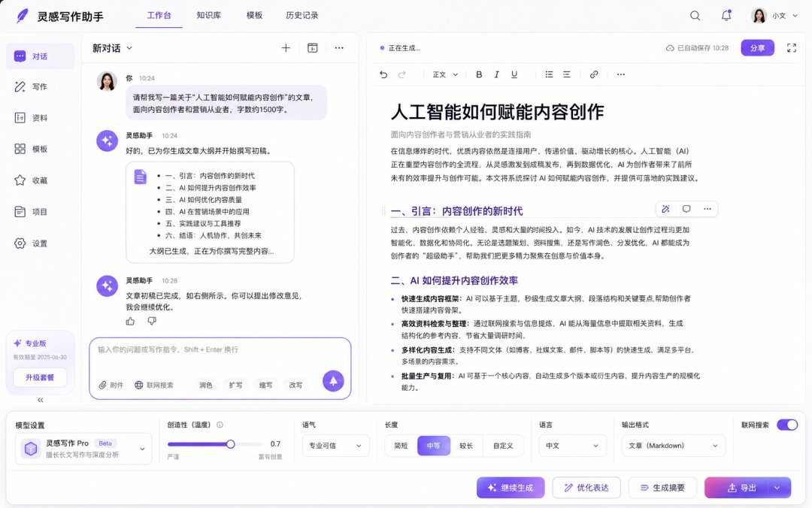Dislike the assistant's reply with thumbs down
812x508 pixels.
(x=152, y=321)
